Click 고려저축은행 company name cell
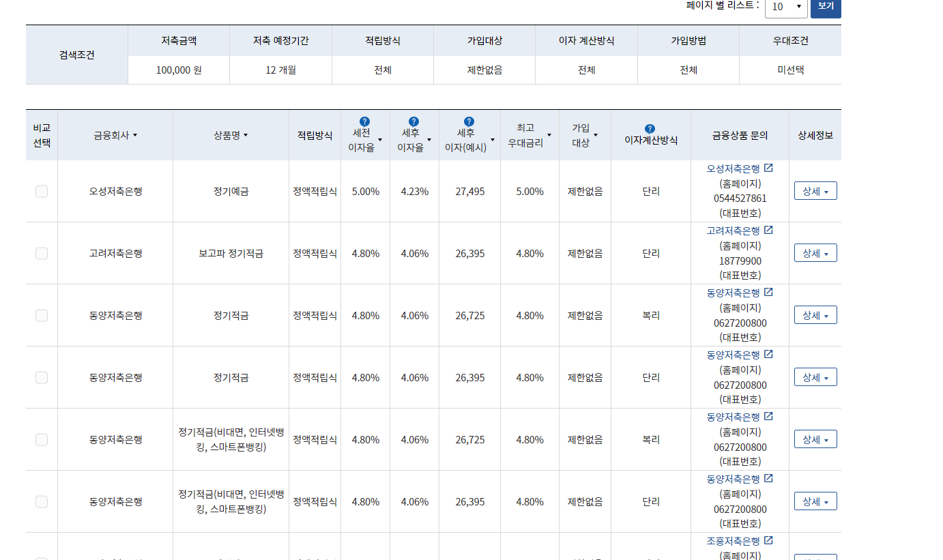Screen dimensions: 943x560 [115, 254]
